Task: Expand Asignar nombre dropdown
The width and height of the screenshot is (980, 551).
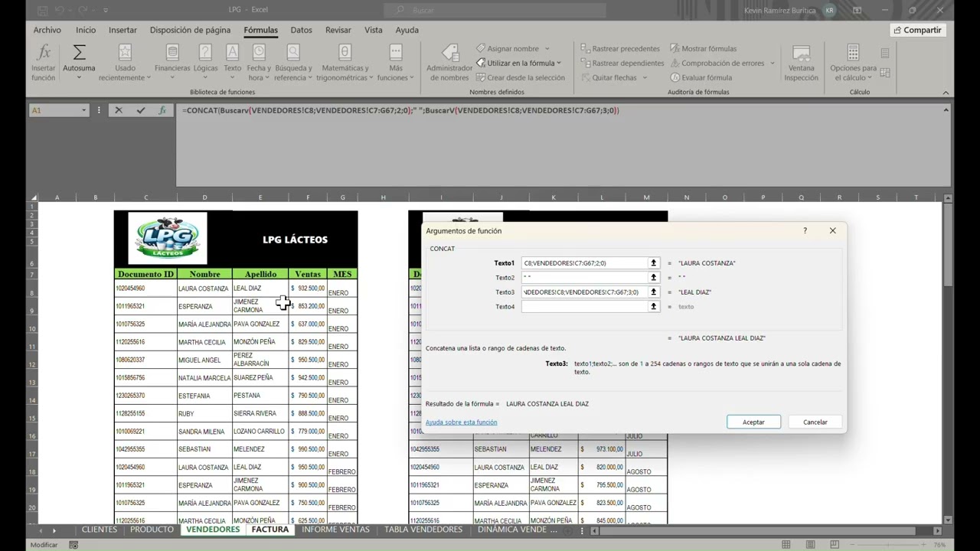Action: pos(547,49)
